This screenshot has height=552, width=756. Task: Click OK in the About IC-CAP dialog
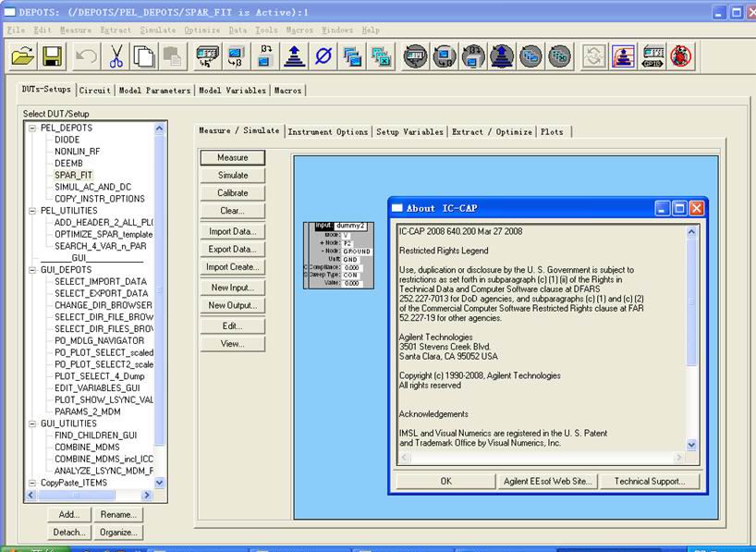[446, 481]
